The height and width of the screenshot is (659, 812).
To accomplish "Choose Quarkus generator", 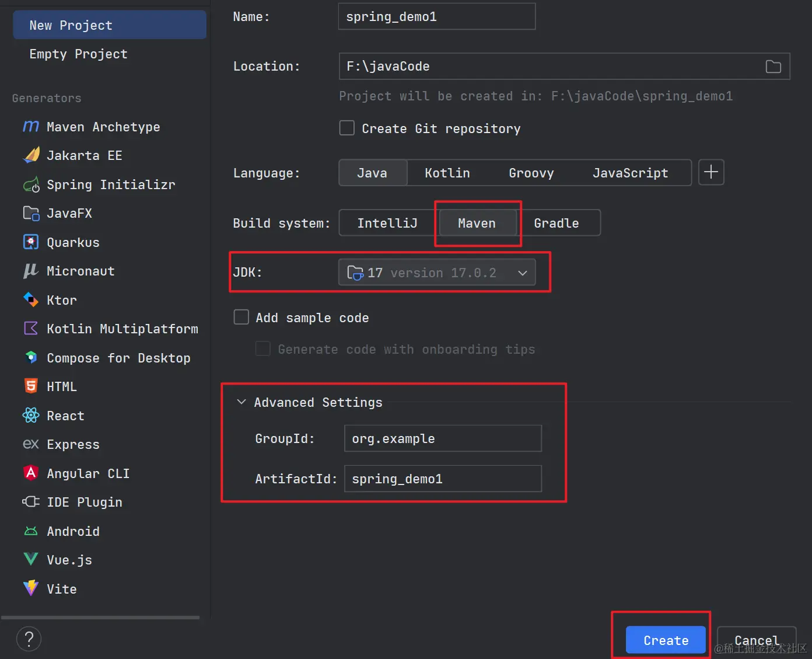I will [x=73, y=242].
